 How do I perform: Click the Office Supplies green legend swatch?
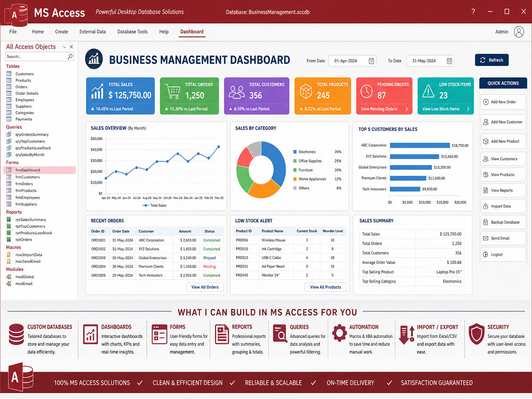click(295, 161)
